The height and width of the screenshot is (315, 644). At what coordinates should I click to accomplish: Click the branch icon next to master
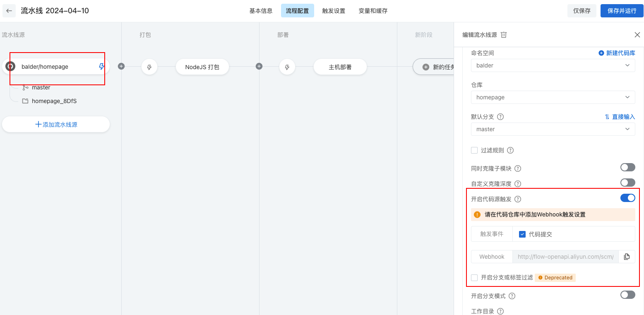(26, 87)
